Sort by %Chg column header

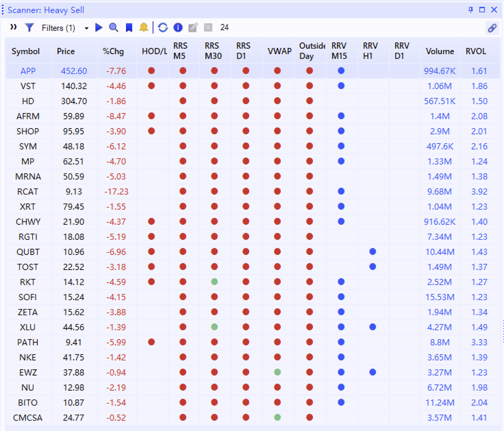click(113, 51)
